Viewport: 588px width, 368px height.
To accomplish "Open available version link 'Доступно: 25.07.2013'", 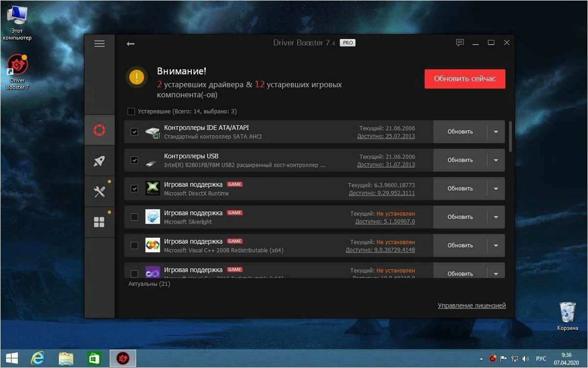I will 386,137.
